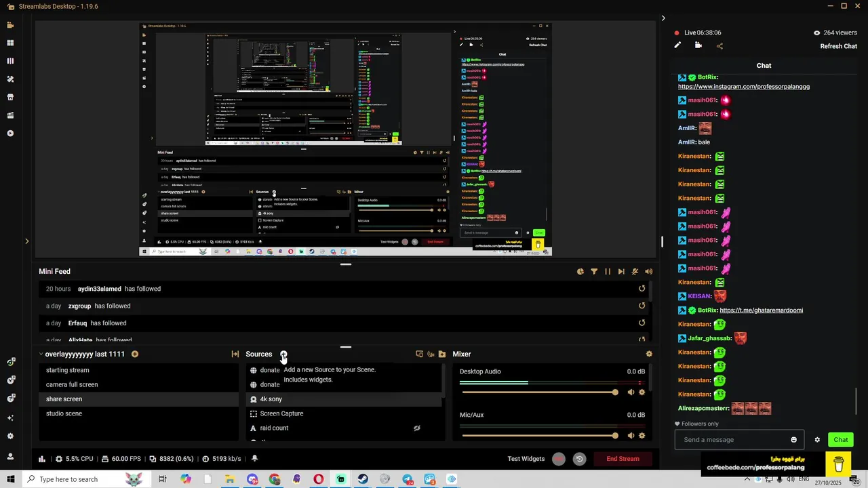Open the Layout Editor grid icon
The width and height of the screenshot is (868, 488).
pyautogui.click(x=10, y=43)
